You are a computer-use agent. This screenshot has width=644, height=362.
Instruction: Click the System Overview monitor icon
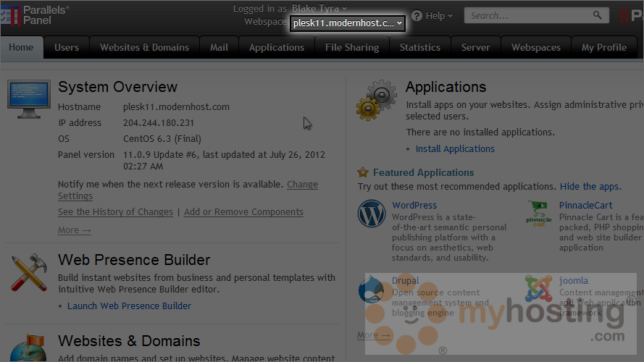(x=29, y=99)
